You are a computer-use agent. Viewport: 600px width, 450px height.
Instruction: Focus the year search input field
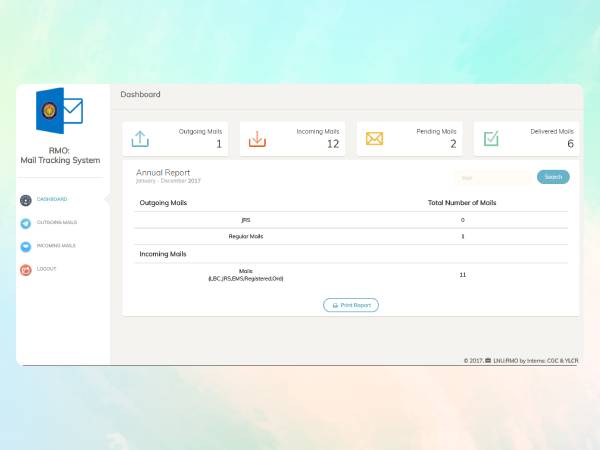pos(494,178)
